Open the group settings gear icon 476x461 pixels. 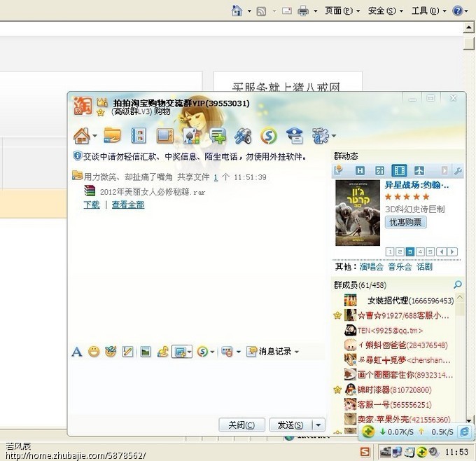point(321,135)
